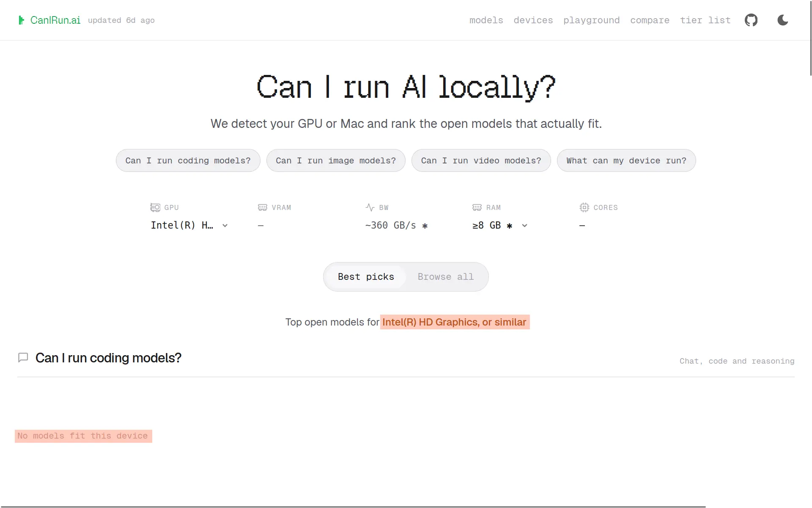Open the tier list nav item
Screen dimensions: 812x508
point(705,20)
